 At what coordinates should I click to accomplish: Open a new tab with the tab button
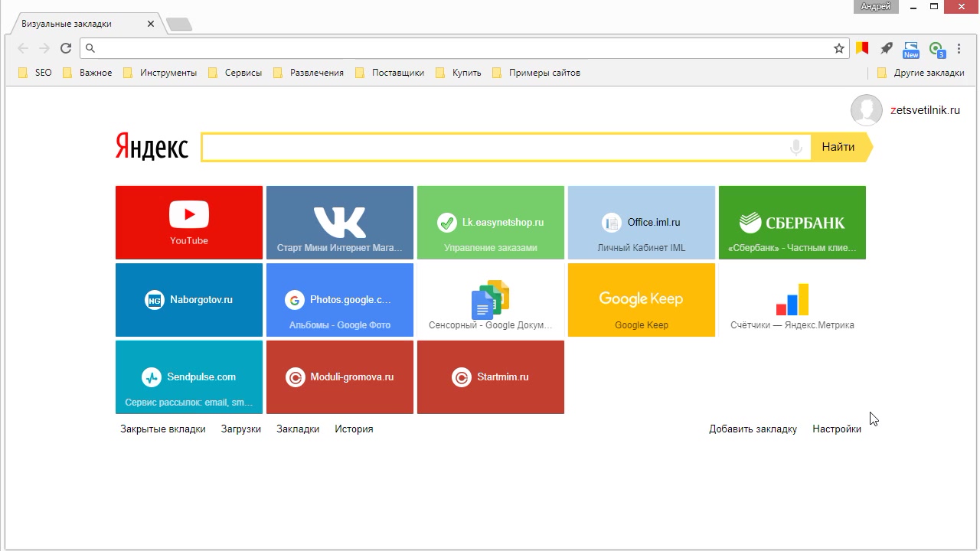tap(179, 24)
